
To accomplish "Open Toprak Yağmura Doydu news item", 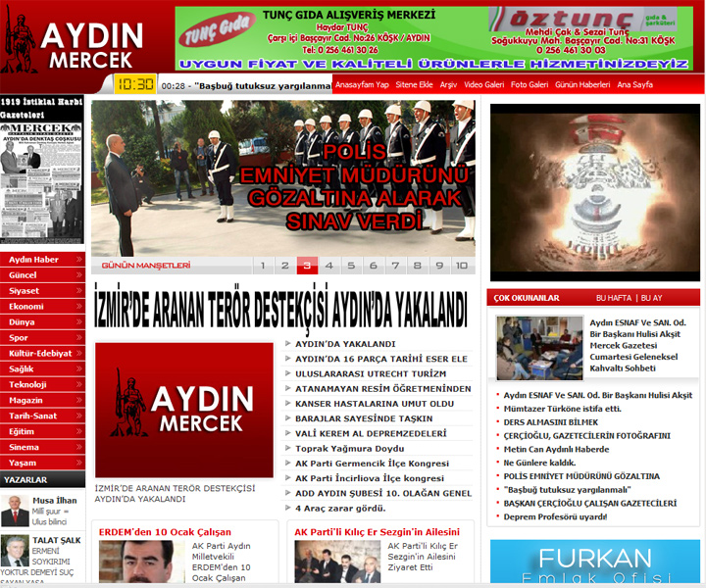I will coord(350,449).
